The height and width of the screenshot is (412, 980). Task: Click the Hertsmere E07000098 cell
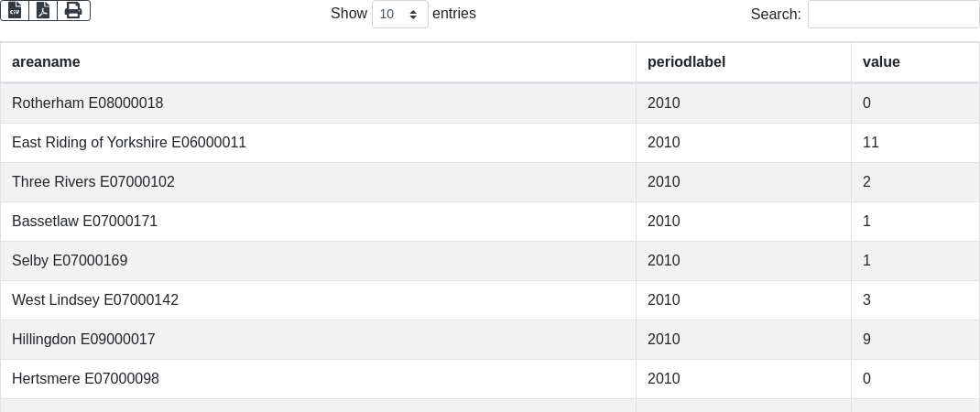(85, 379)
